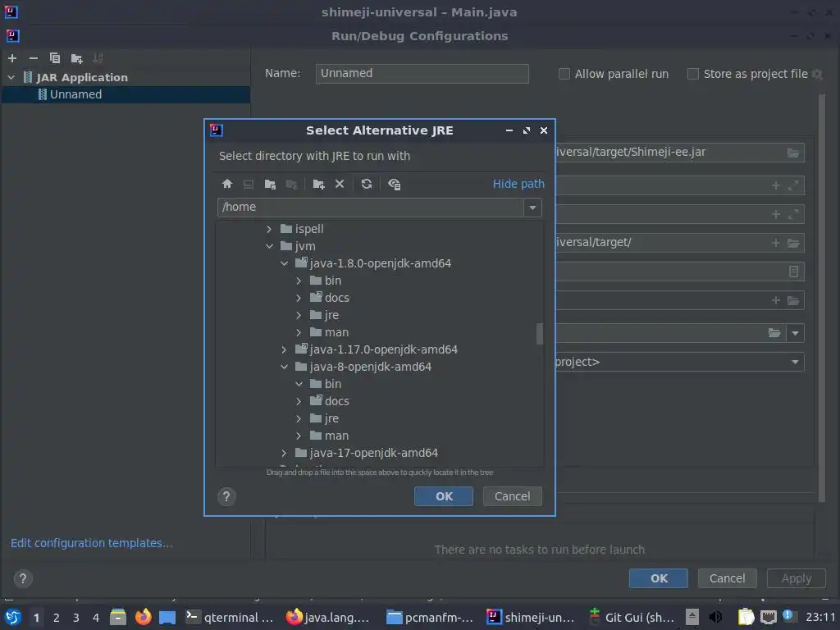Refresh the directory tree in JRE chooser
Viewport: 840px width, 630px height.
(x=367, y=184)
